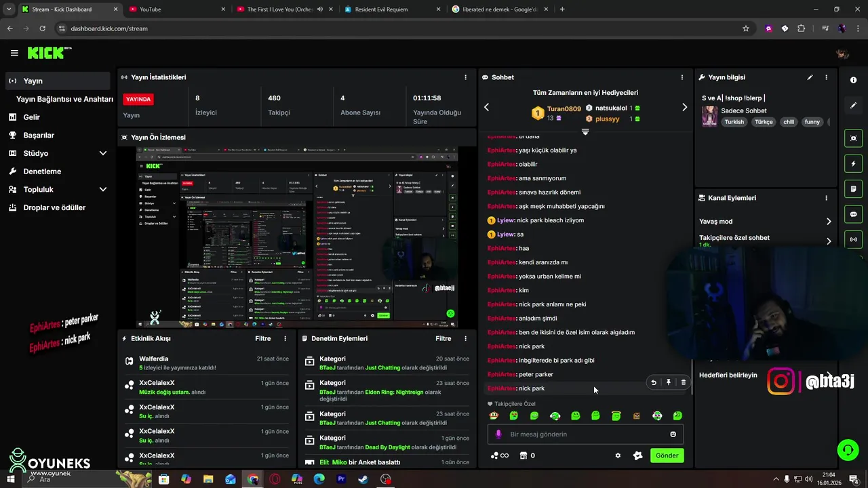The width and height of the screenshot is (868, 488).
Task: Go to Yayın Bağlantısı ve Anahtarı
Action: pyautogui.click(x=64, y=99)
